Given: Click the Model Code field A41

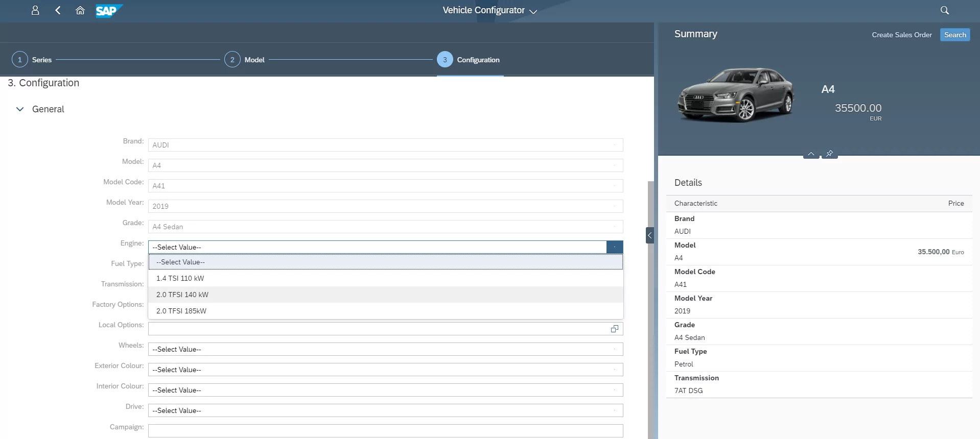Looking at the screenshot, I should (x=386, y=186).
